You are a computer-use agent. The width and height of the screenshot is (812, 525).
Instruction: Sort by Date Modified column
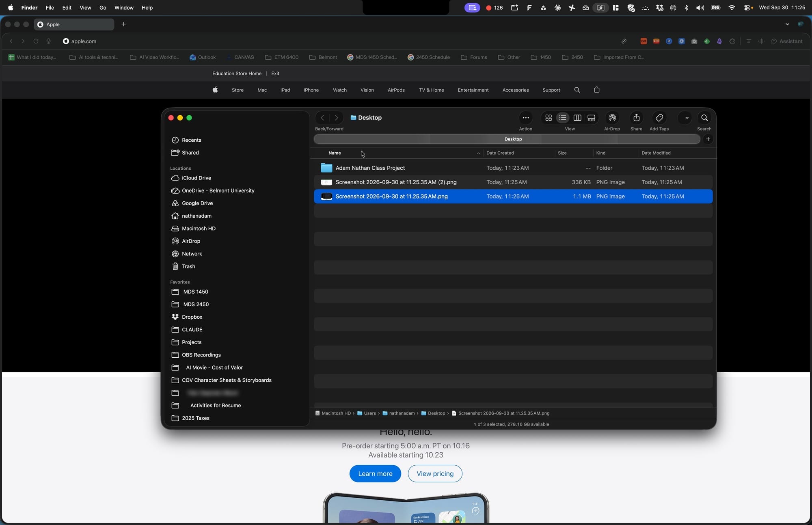tap(656, 153)
